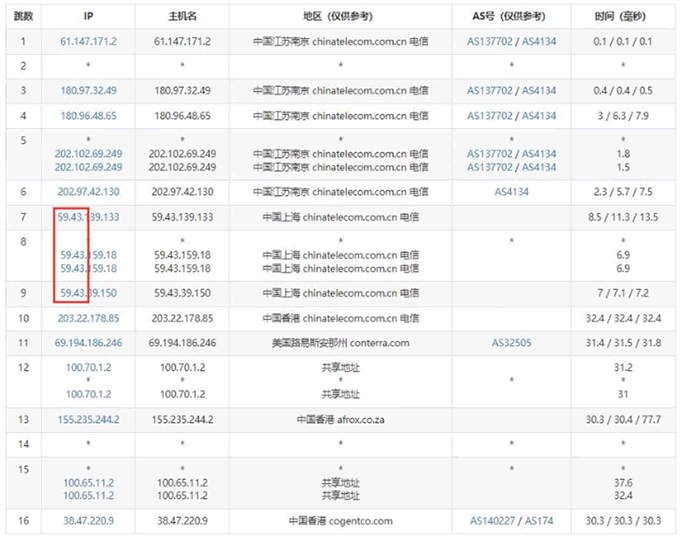
Task: Open IP 69.194.186.246 details
Action: 88,343
